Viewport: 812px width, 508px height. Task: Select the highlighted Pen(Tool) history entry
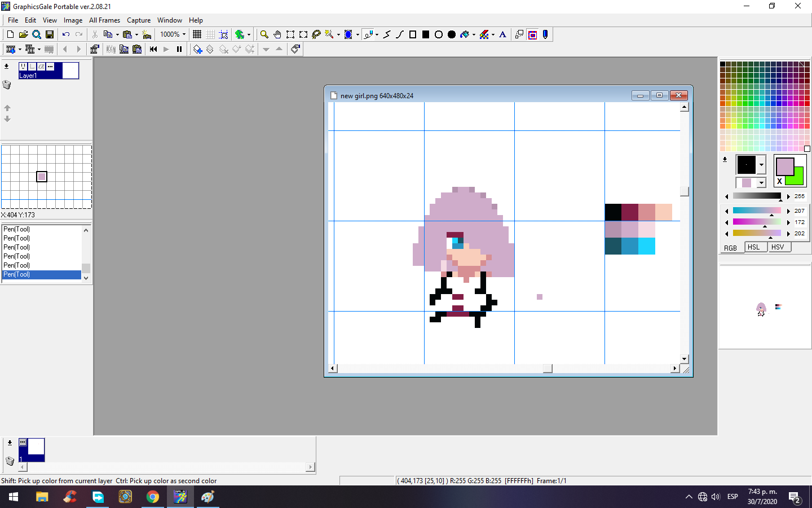tap(42, 274)
